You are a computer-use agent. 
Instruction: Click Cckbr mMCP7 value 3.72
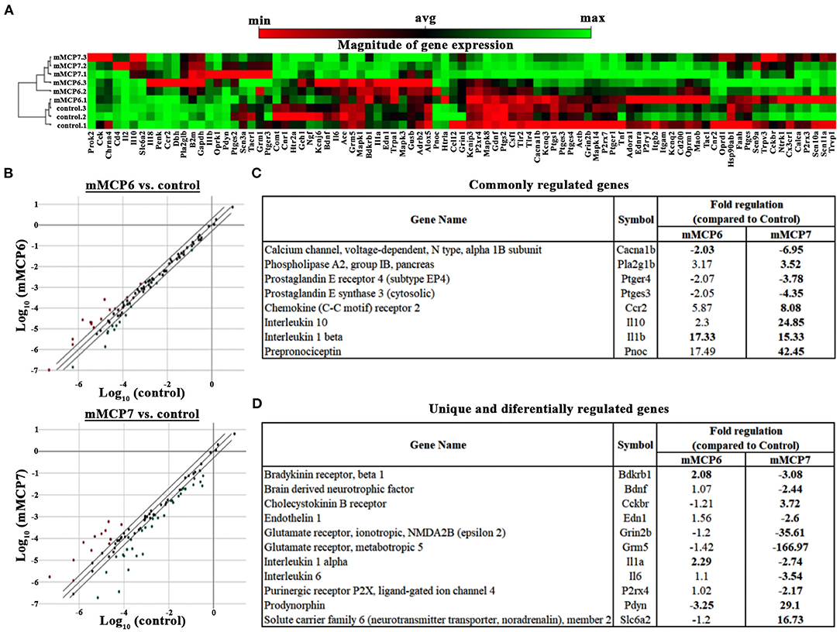[x=790, y=503]
